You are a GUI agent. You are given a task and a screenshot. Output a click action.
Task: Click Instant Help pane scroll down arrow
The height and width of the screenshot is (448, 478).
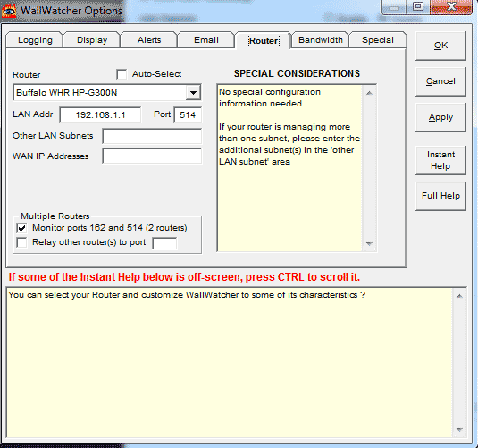459,430
